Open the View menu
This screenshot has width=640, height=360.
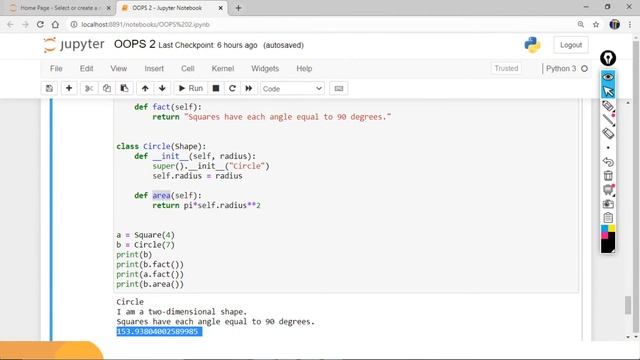pyautogui.click(x=118, y=69)
